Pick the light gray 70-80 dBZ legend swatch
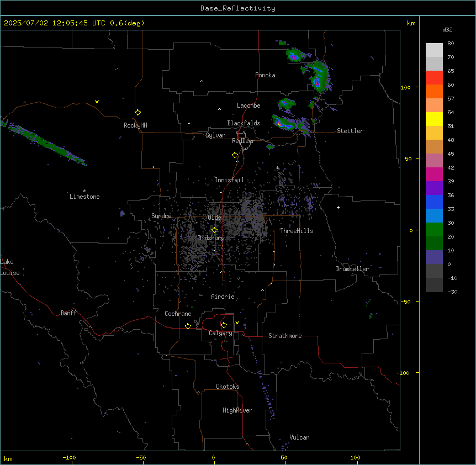476x465 pixels. click(434, 50)
